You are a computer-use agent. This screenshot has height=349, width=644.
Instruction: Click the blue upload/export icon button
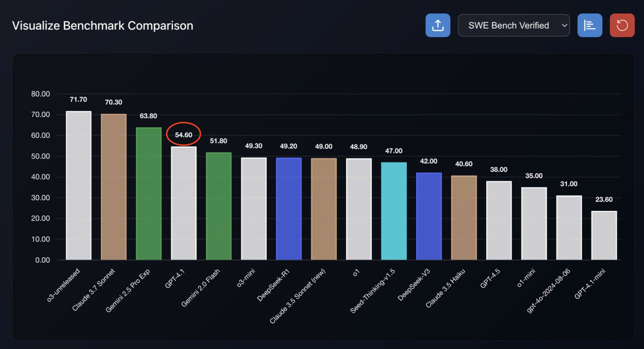point(438,25)
